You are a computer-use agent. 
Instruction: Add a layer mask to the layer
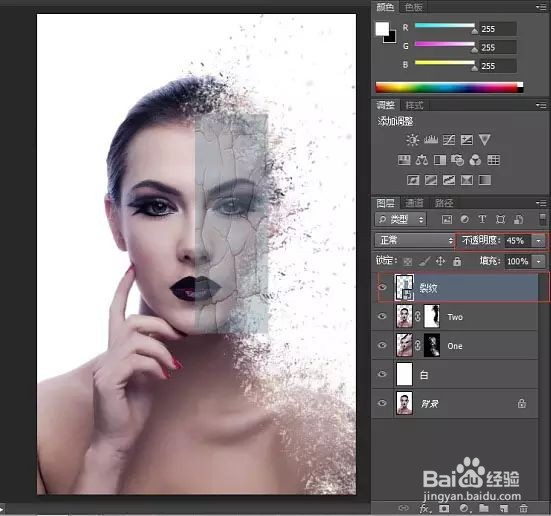point(444,508)
